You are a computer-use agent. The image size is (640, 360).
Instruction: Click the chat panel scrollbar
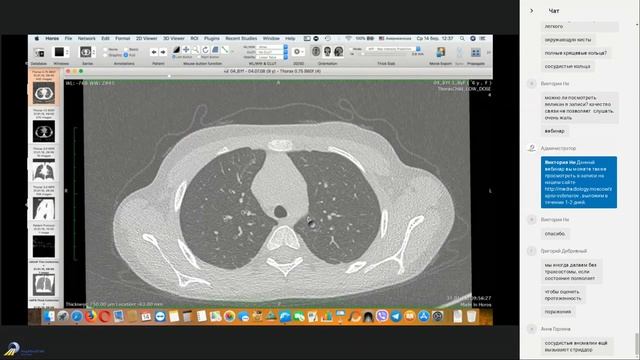[637, 343]
